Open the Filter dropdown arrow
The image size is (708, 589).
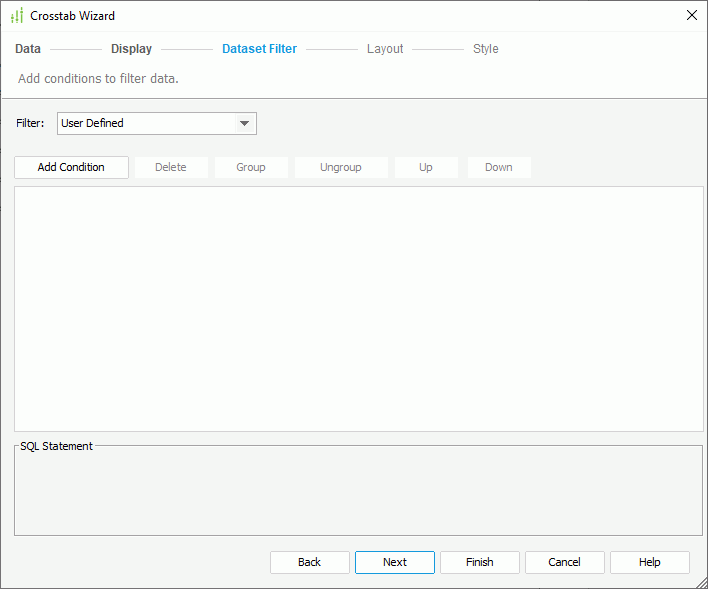(244, 123)
